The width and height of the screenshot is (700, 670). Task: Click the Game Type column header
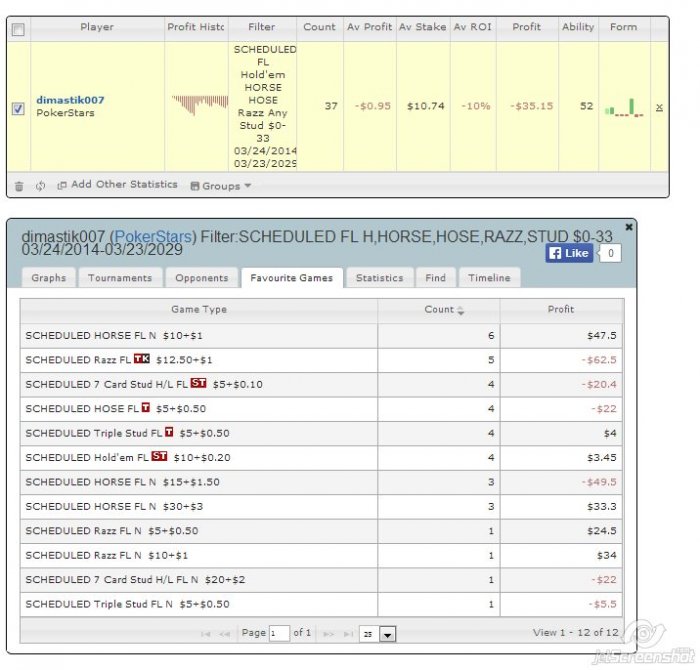199,310
